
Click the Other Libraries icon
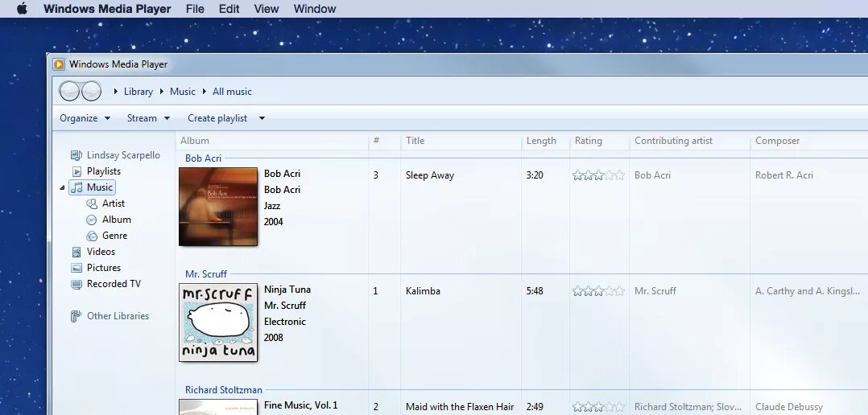click(x=76, y=316)
